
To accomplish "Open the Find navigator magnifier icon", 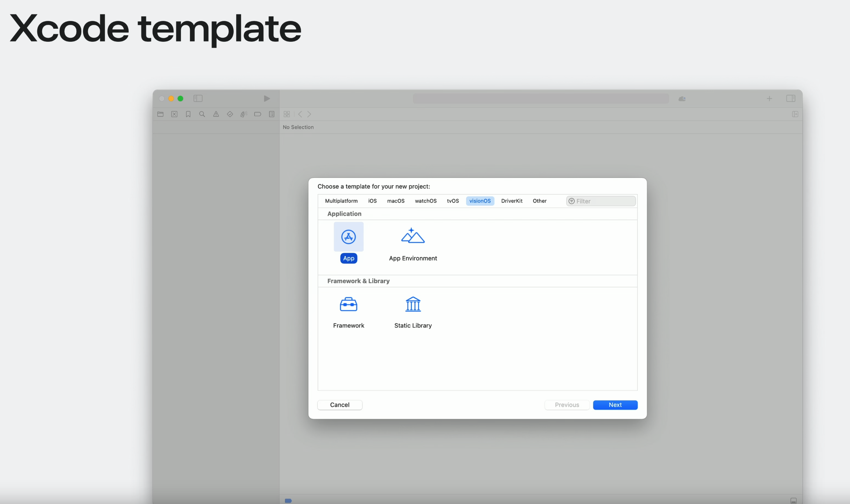I will 202,114.
